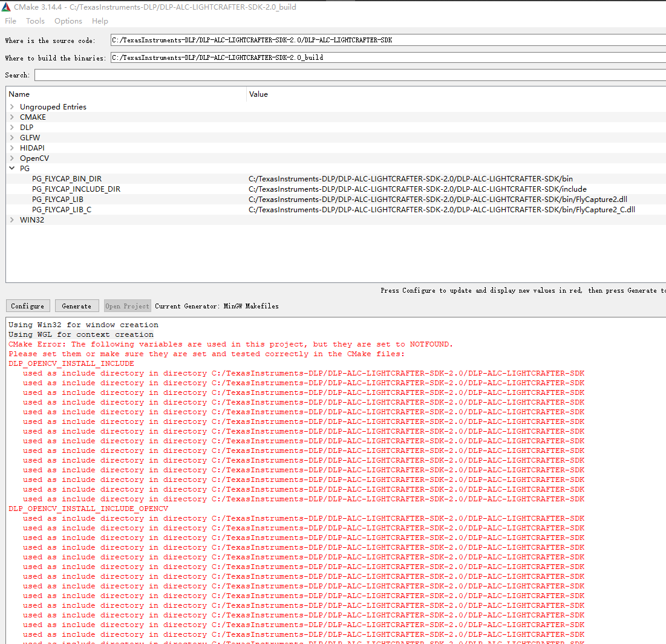The height and width of the screenshot is (644, 666).
Task: Click the Current Generator: MinGW Makefiles label
Action: point(217,306)
